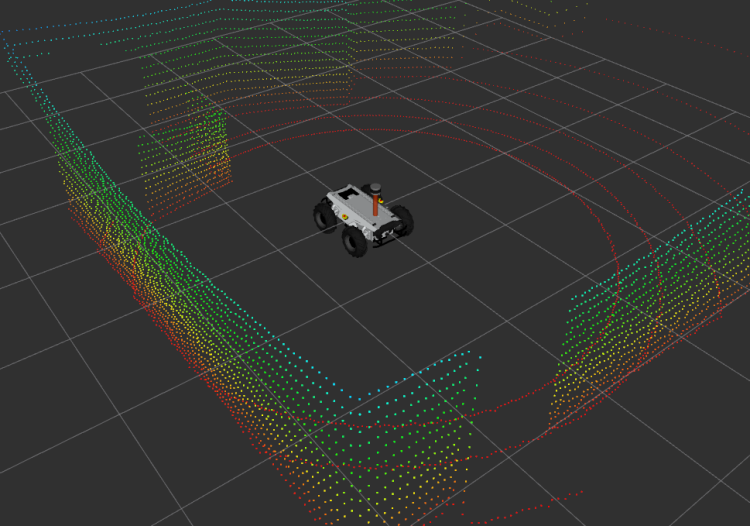Click the lidar sensor mounted on the robot
This screenshot has width=750, height=526.
376,190
